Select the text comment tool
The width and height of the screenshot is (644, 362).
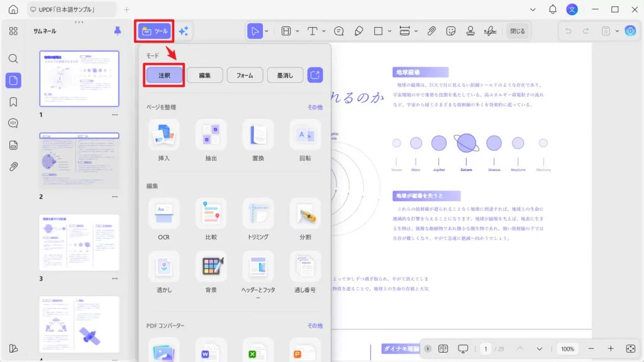coord(312,31)
